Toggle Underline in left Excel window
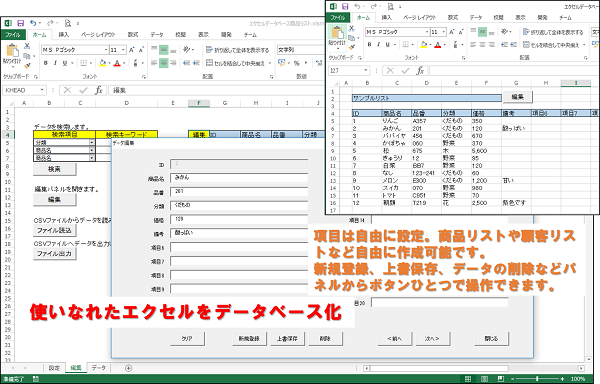 point(65,63)
